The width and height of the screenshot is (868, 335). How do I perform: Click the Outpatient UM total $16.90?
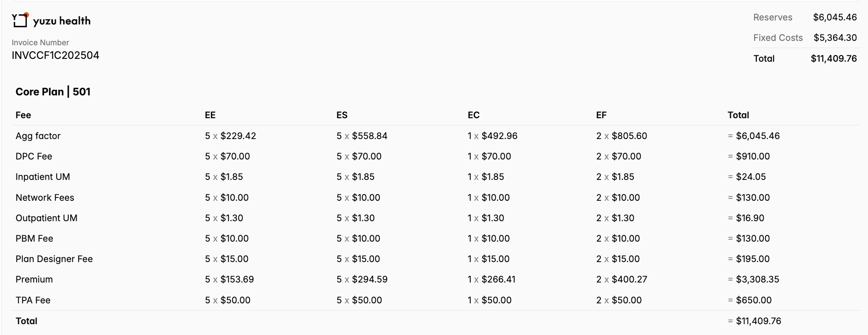(x=750, y=218)
